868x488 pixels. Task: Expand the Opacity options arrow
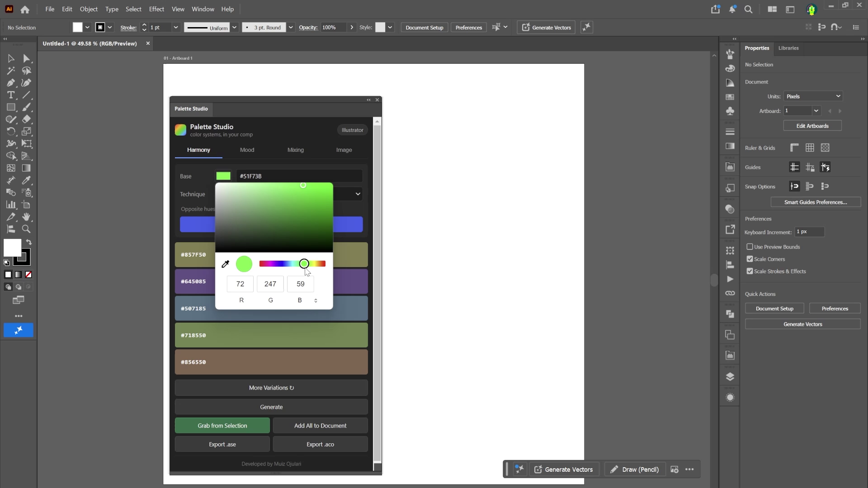point(351,28)
